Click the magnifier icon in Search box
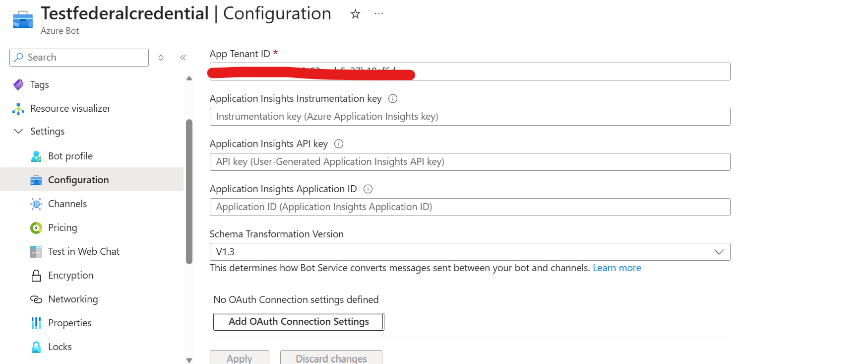 19,57
